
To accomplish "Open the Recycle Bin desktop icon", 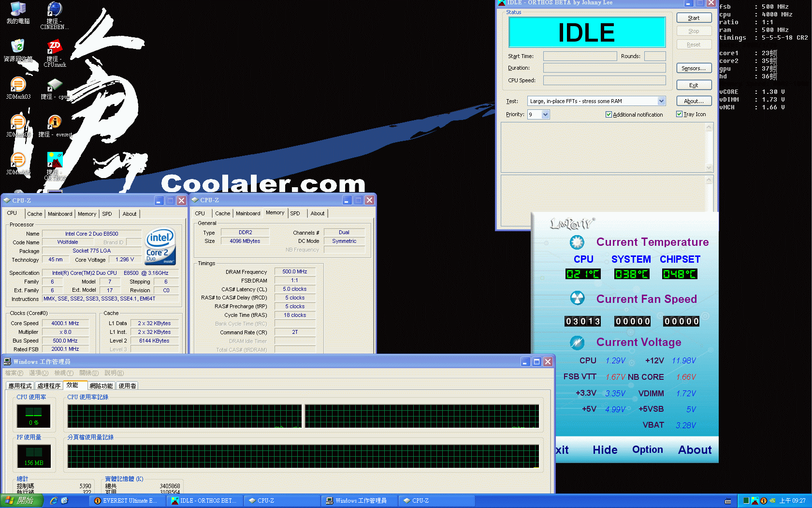I will click(18, 50).
